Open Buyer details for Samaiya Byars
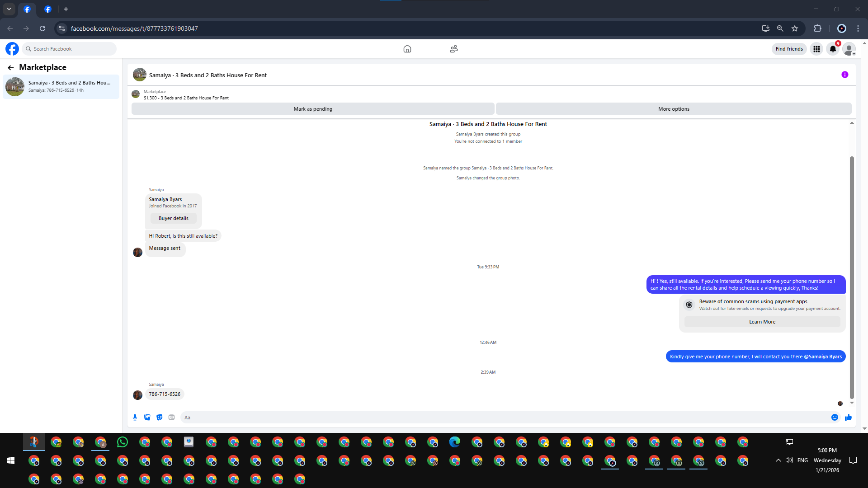The width and height of the screenshot is (868, 488). (x=173, y=218)
